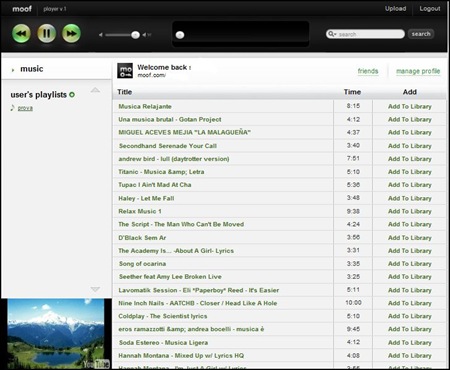Add D'Black Sem Ar to library
450x370 pixels.
pos(410,238)
